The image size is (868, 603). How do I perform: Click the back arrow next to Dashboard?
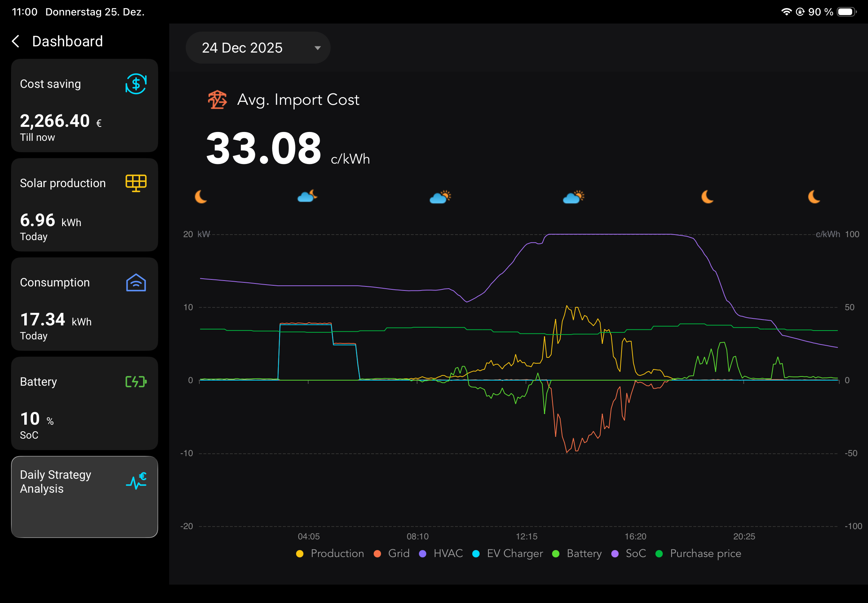coord(16,41)
